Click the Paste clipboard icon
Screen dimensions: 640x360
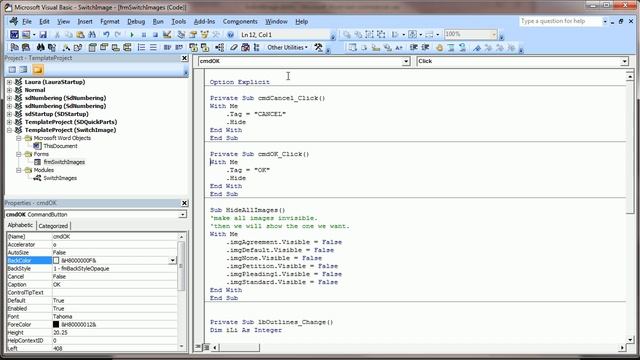[x=80, y=35]
